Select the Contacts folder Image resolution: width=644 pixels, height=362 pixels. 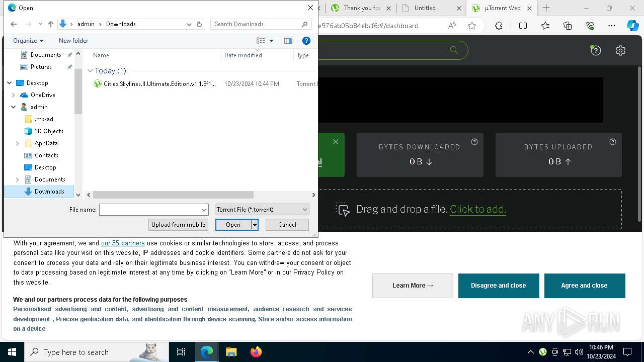point(46,155)
